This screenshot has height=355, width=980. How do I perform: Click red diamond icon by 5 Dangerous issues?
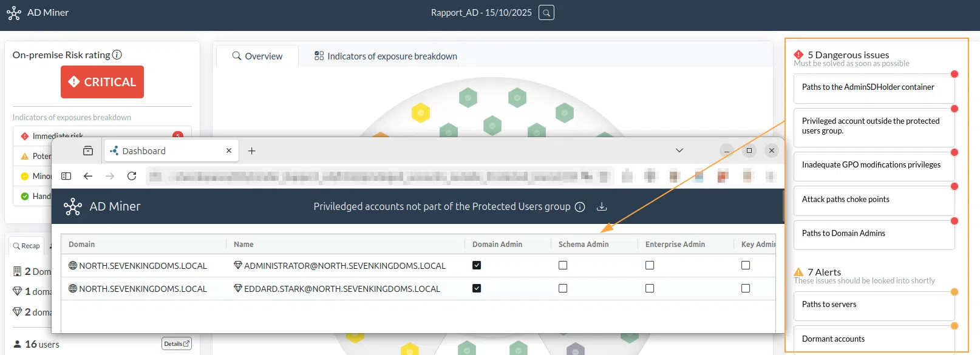(798, 55)
